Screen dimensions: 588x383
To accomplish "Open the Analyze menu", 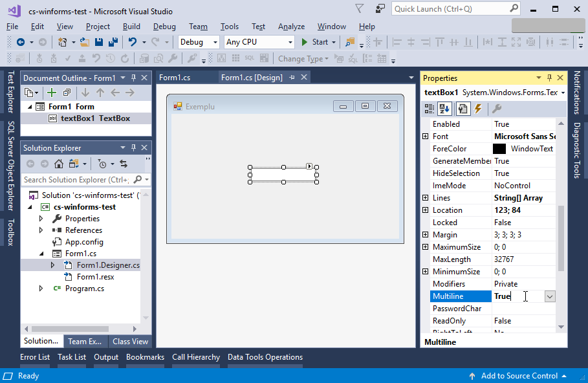I will tap(291, 27).
